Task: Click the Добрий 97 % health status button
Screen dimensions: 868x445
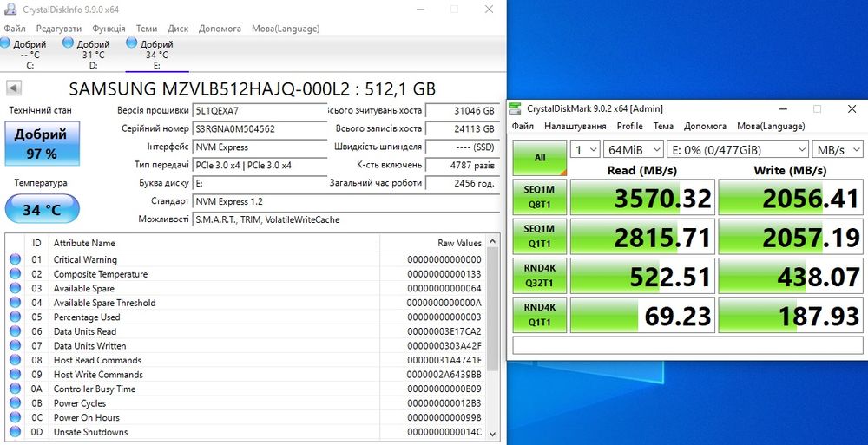Action: (42, 143)
